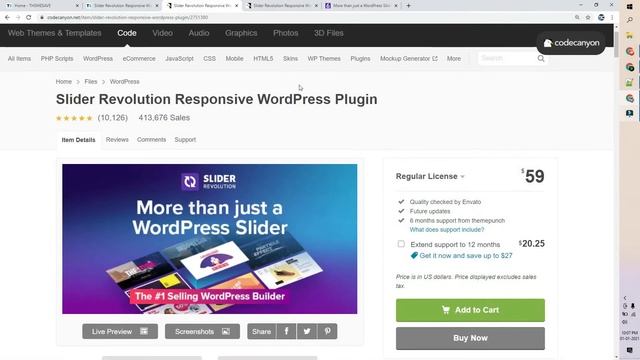Click Get it now and save link
The width and height of the screenshot is (640, 360).
(x=466, y=256)
